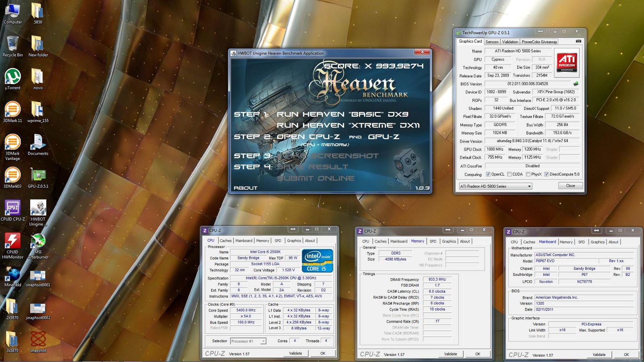The height and width of the screenshot is (362, 644).
Task: Select the About tab in Mainboard CPU-Z window
Action: click(613, 242)
